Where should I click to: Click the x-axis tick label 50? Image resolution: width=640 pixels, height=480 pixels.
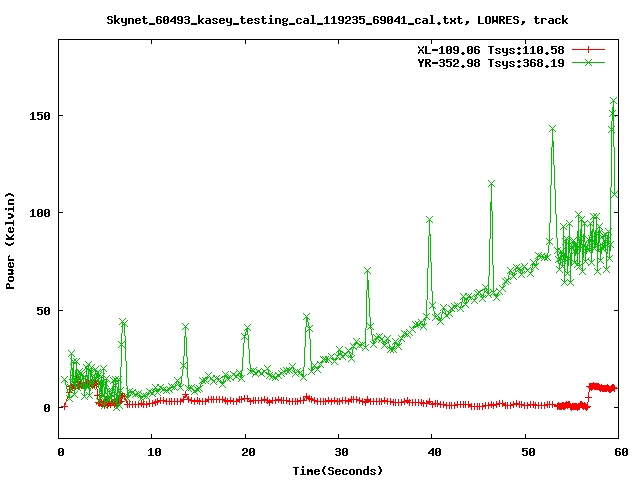(x=528, y=452)
